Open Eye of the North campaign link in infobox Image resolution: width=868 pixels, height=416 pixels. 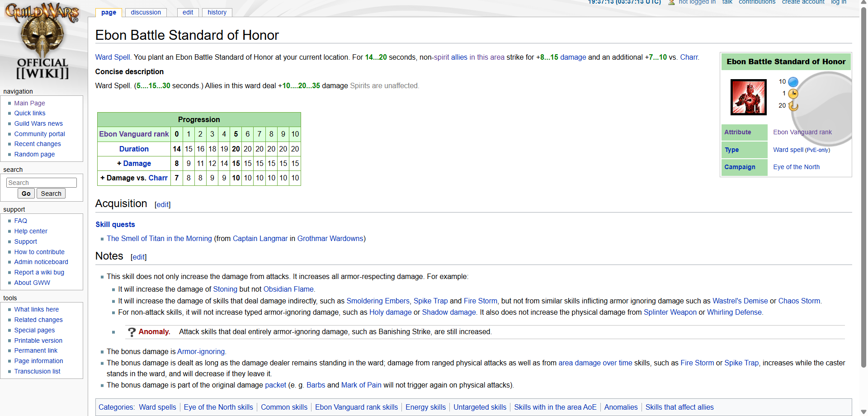pos(796,167)
